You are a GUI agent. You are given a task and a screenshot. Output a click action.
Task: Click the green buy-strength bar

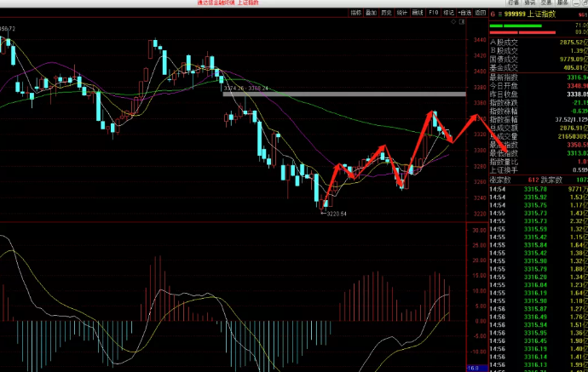coord(516,26)
